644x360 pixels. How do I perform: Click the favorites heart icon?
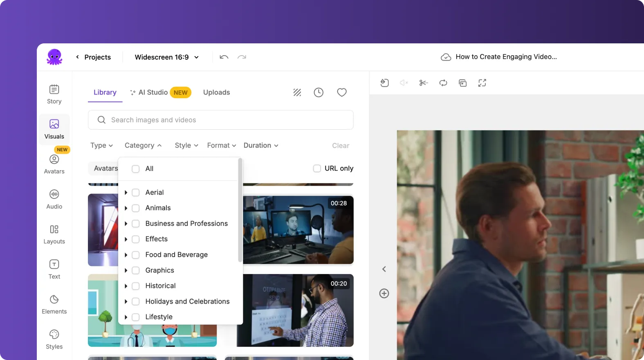[341, 92]
